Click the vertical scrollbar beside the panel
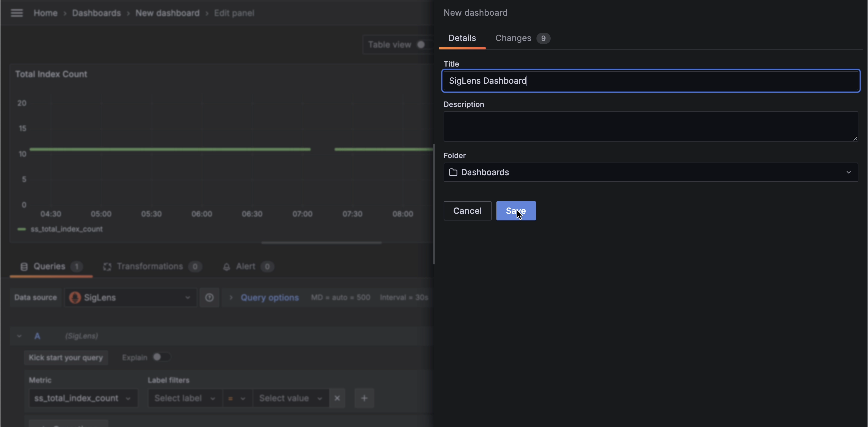This screenshot has height=427, width=868. (434, 204)
